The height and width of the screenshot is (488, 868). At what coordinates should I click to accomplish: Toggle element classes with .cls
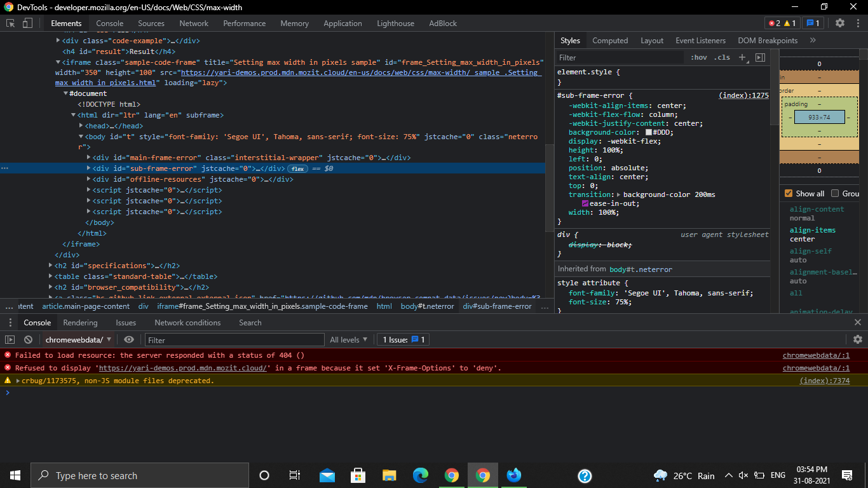[722, 57]
